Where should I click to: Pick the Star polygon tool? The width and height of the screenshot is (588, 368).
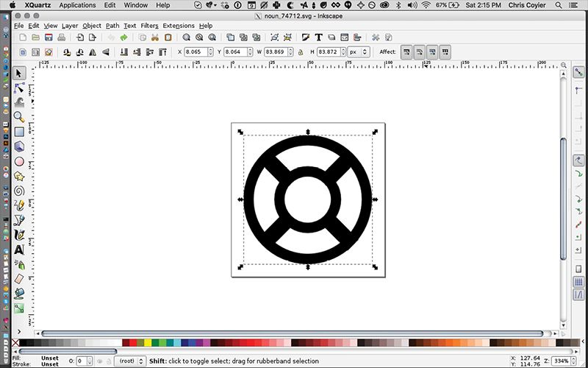click(x=19, y=176)
